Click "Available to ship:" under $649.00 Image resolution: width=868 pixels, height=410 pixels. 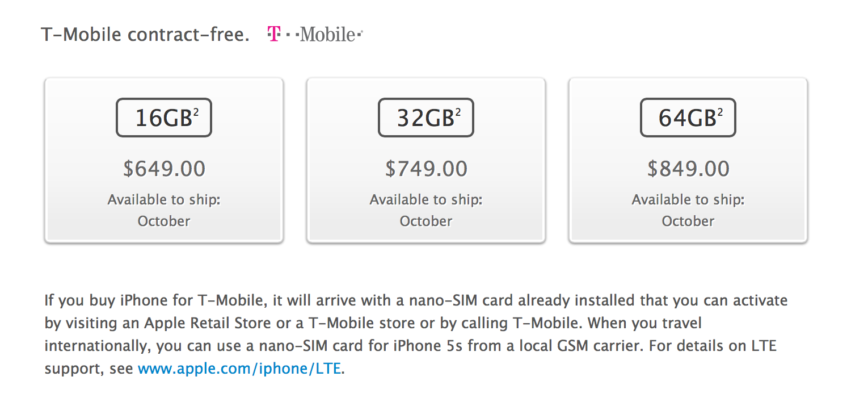(x=164, y=200)
